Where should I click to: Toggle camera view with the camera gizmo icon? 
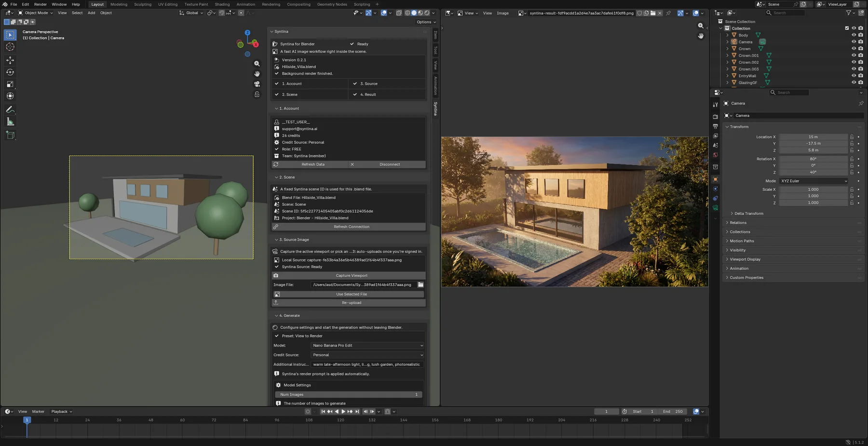point(257,84)
